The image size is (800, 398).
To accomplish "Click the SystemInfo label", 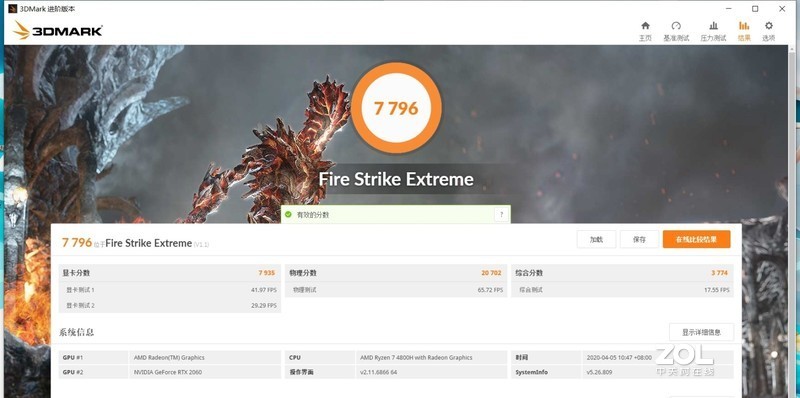I will click(531, 372).
